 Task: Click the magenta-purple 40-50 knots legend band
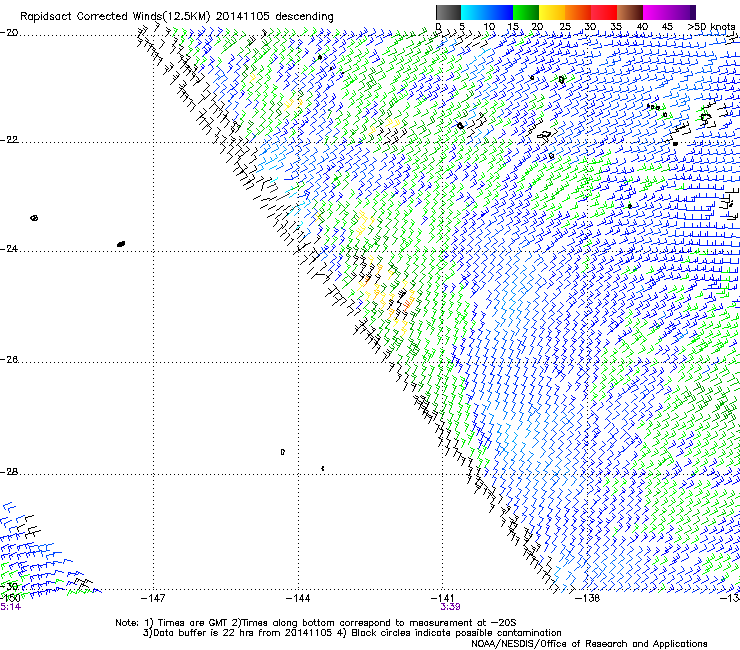pyautogui.click(x=669, y=12)
